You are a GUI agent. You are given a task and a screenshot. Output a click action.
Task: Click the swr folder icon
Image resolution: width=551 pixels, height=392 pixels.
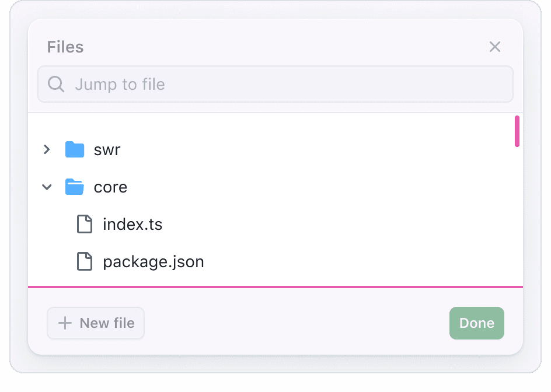tap(75, 150)
